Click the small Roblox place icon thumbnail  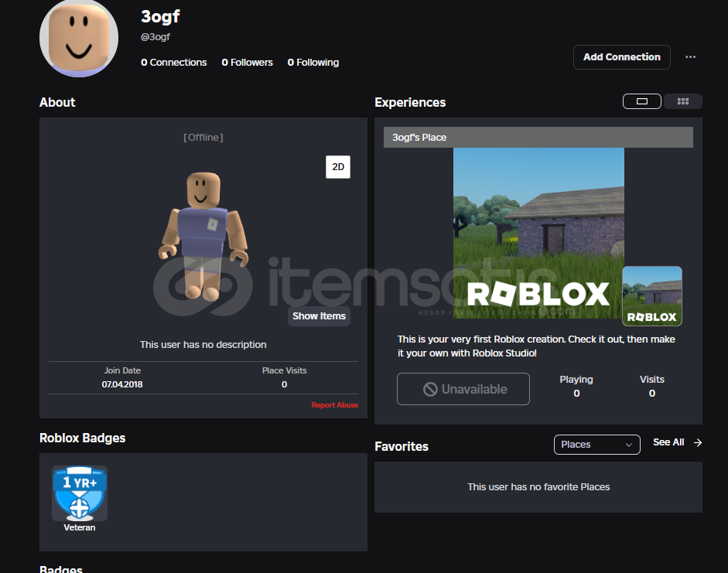(652, 296)
